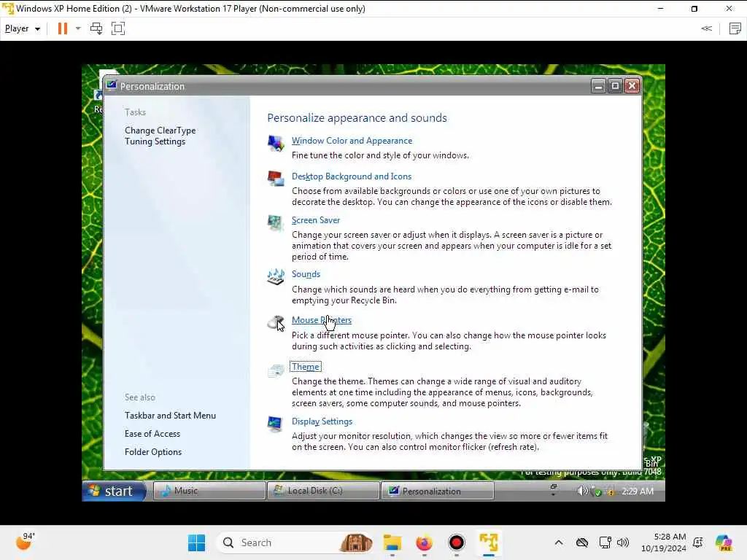This screenshot has height=560, width=747.
Task: Open the Display Settings monitor icon
Action: click(275, 424)
